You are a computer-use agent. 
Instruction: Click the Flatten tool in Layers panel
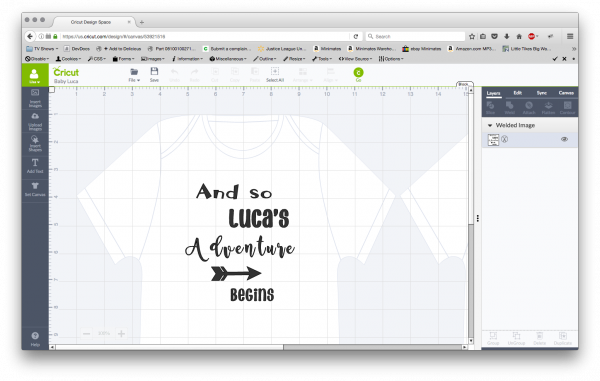click(548, 107)
